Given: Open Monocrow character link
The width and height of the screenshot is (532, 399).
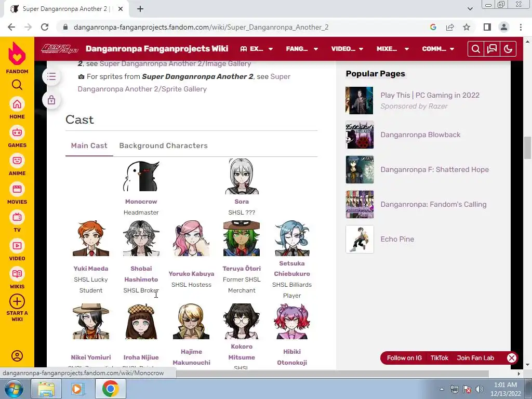Looking at the screenshot, I should click(x=141, y=202).
